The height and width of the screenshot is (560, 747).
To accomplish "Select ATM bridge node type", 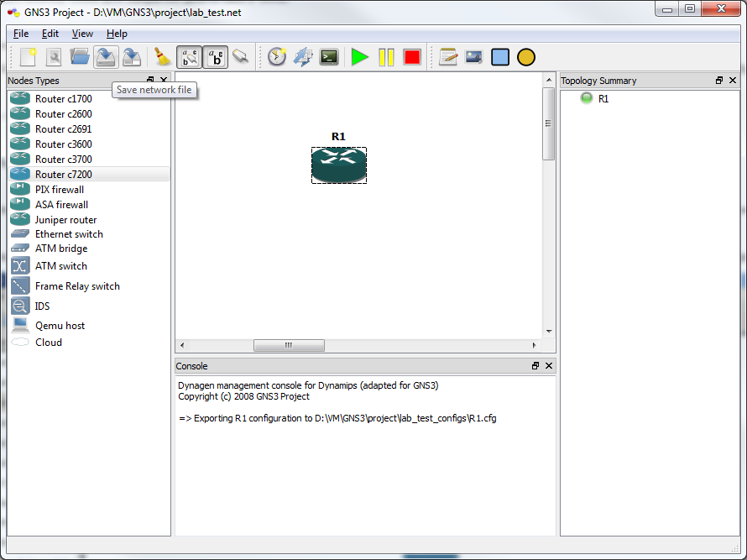I will click(89, 249).
